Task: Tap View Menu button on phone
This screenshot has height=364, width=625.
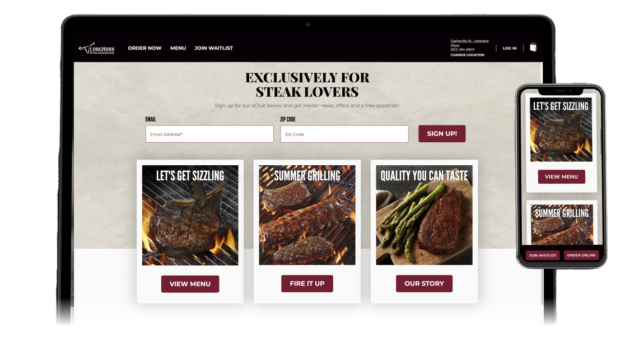Action: (x=561, y=176)
